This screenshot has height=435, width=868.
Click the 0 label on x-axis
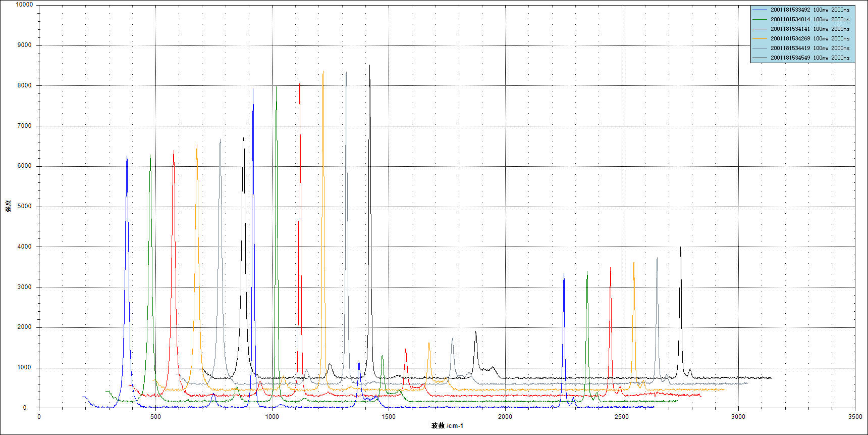click(39, 416)
